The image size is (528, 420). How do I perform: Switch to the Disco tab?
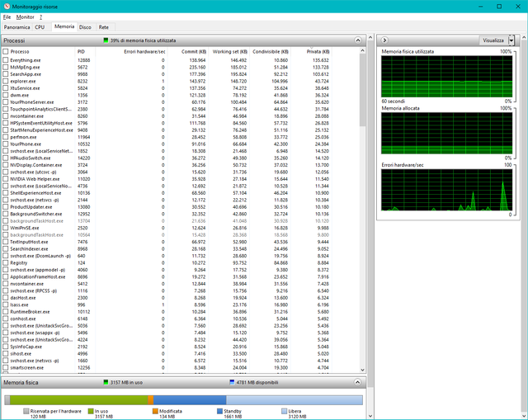point(85,27)
